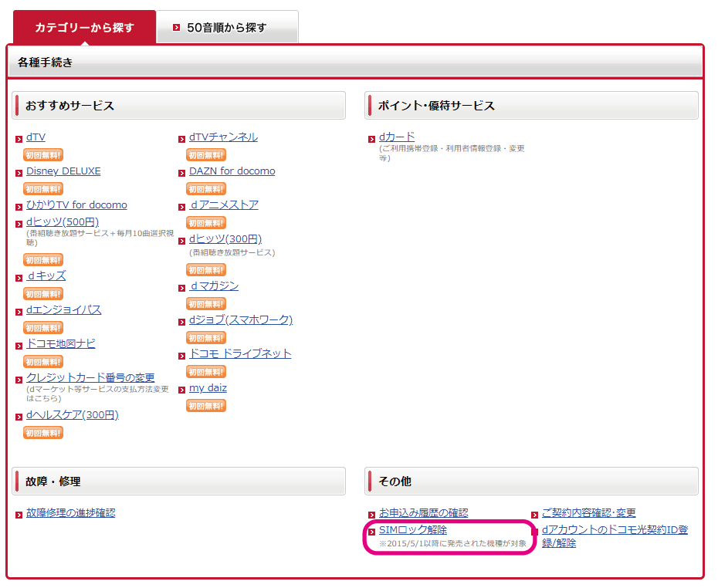Viewport: 718px width, 588px height.
Task: Switch to 50音順から探す tab
Action: pos(227,28)
